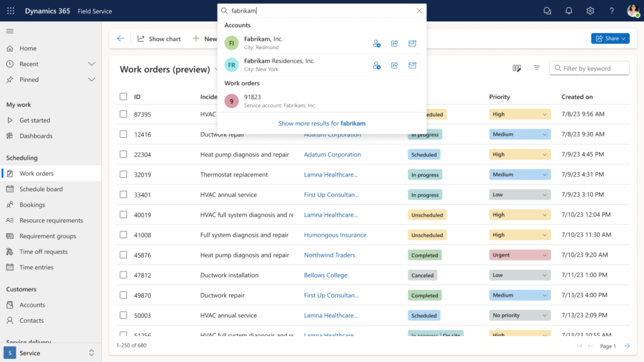The width and height of the screenshot is (644, 362).
Task: Click the edit columns icon
Action: (x=516, y=68)
